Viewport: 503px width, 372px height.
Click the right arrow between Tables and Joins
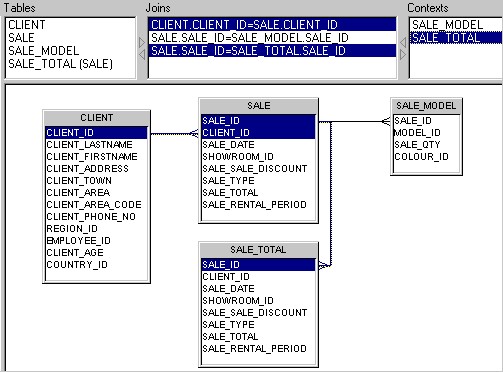[x=142, y=42]
